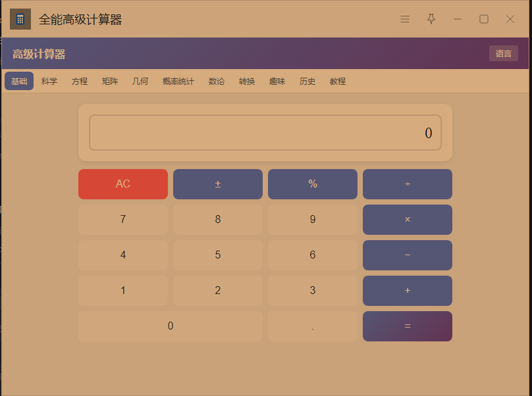Click digit 5 key

pyautogui.click(x=218, y=255)
